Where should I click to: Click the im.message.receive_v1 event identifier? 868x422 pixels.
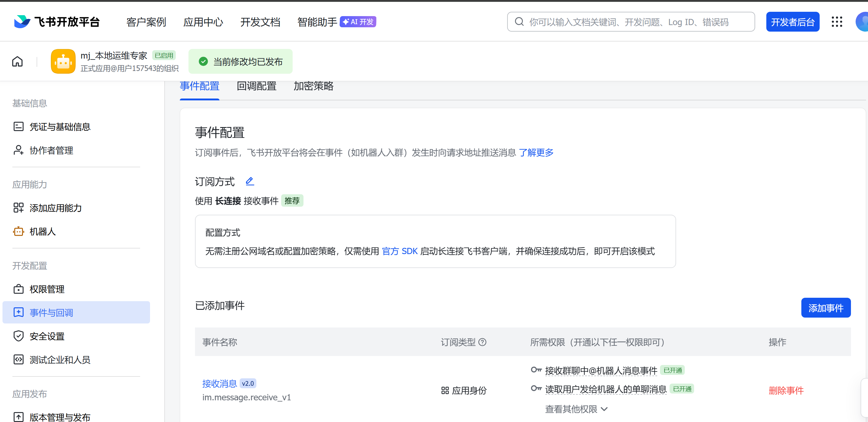(x=246, y=398)
